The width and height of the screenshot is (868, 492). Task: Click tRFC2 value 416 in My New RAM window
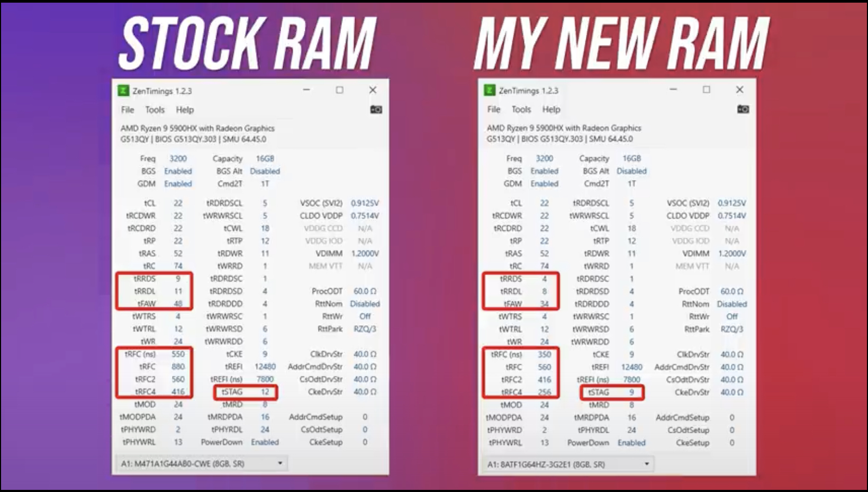tap(544, 380)
